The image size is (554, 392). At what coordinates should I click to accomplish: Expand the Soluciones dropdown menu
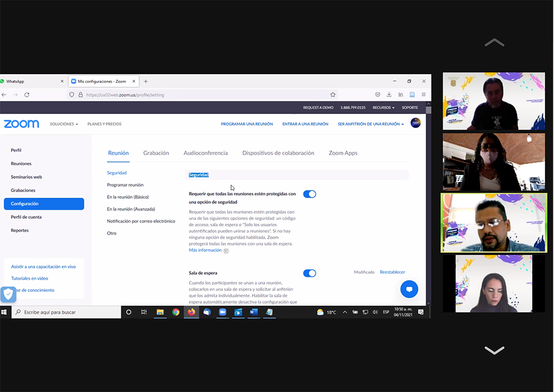click(x=64, y=124)
